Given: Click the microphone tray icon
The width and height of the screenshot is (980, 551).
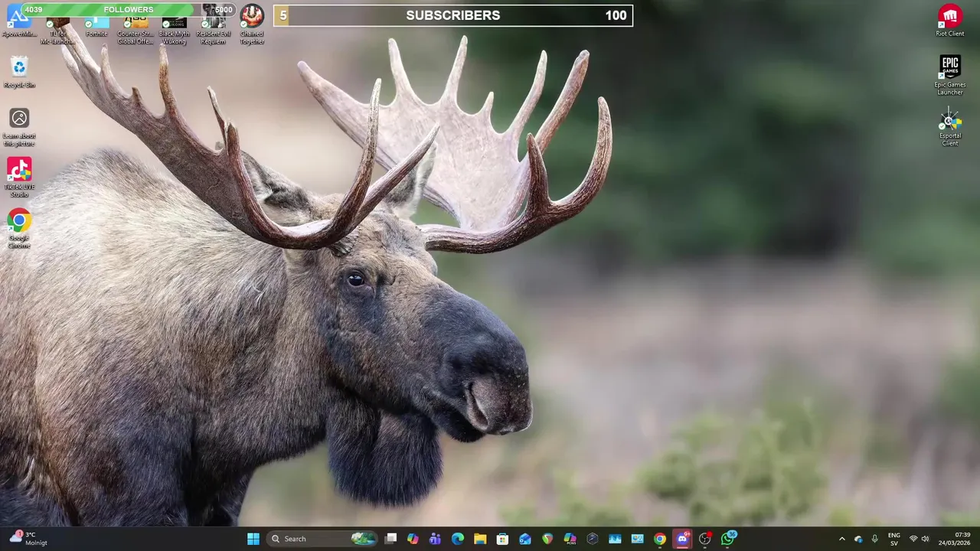Looking at the screenshot, I should 874,539.
